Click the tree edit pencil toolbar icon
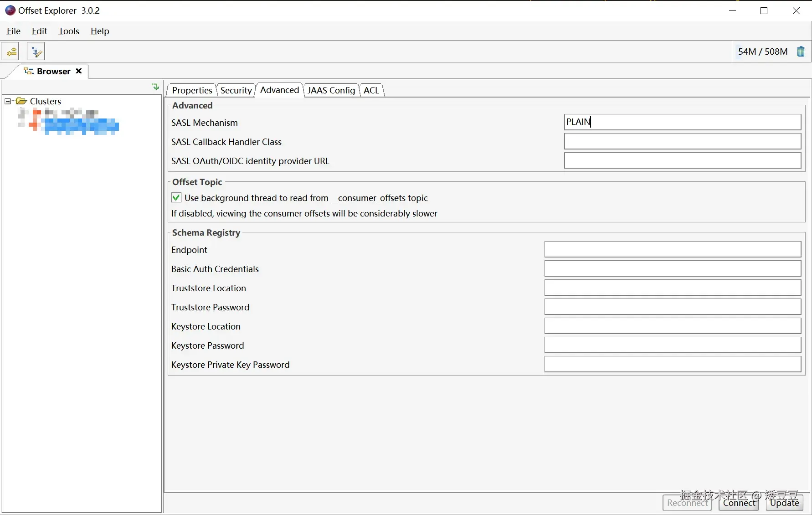 click(x=36, y=51)
